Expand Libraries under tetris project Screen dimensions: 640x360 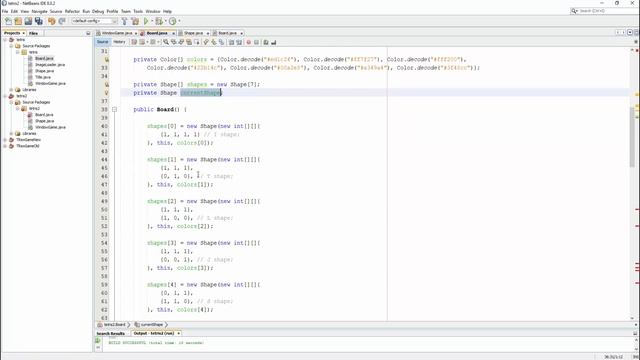[11, 90]
